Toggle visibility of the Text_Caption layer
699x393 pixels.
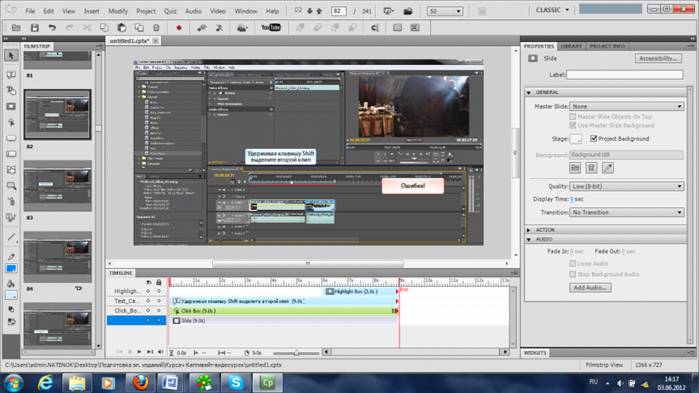tap(148, 301)
